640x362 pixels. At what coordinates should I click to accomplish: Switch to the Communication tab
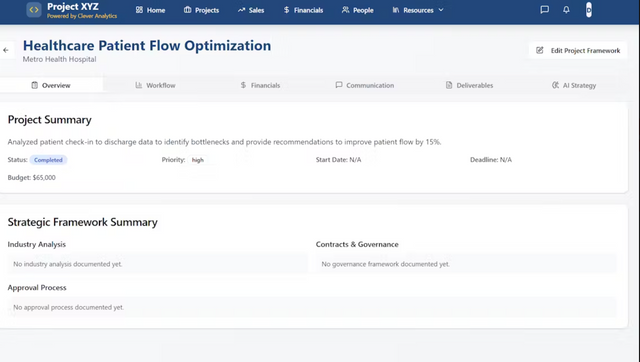[x=364, y=85]
